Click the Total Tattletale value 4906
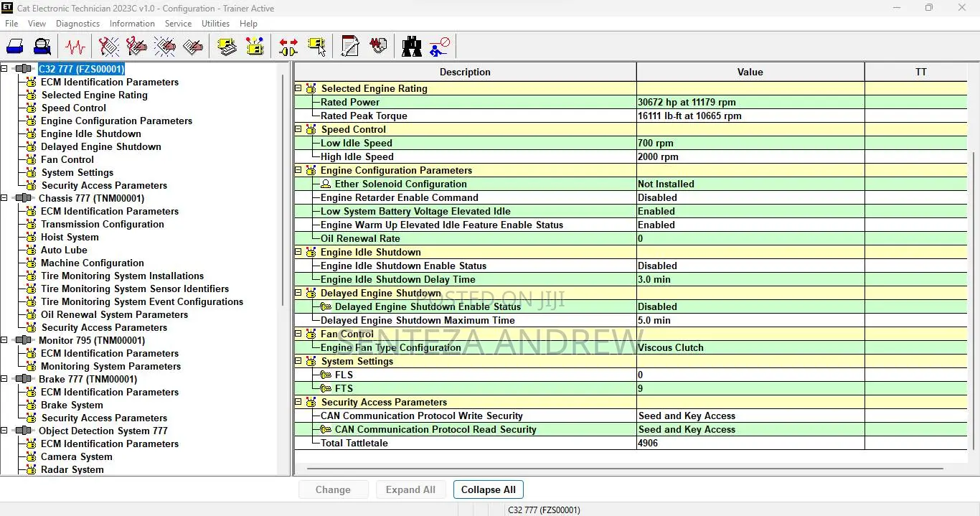The image size is (980, 516). coord(648,443)
